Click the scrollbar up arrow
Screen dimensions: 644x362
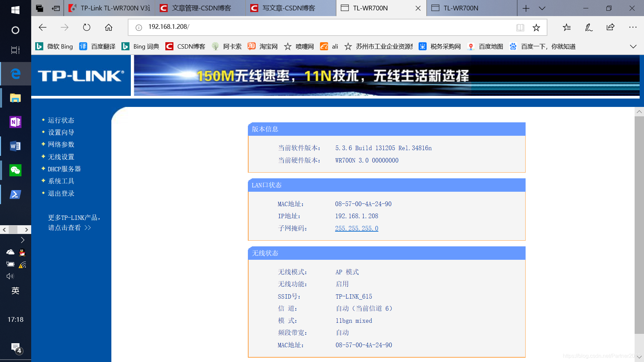tap(639, 112)
